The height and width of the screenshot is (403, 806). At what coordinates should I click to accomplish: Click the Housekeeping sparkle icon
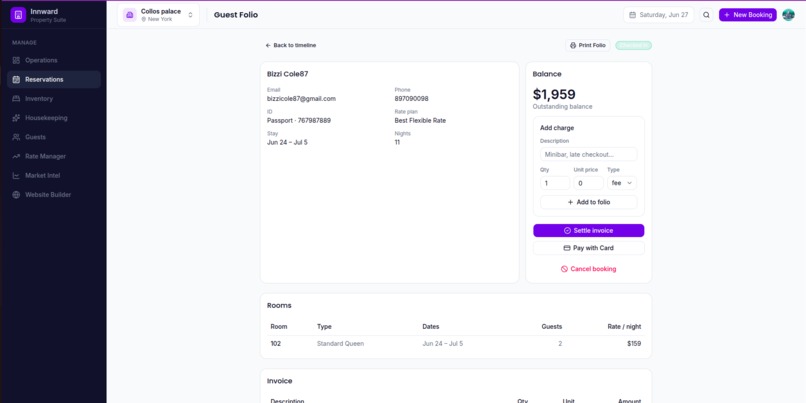16,118
